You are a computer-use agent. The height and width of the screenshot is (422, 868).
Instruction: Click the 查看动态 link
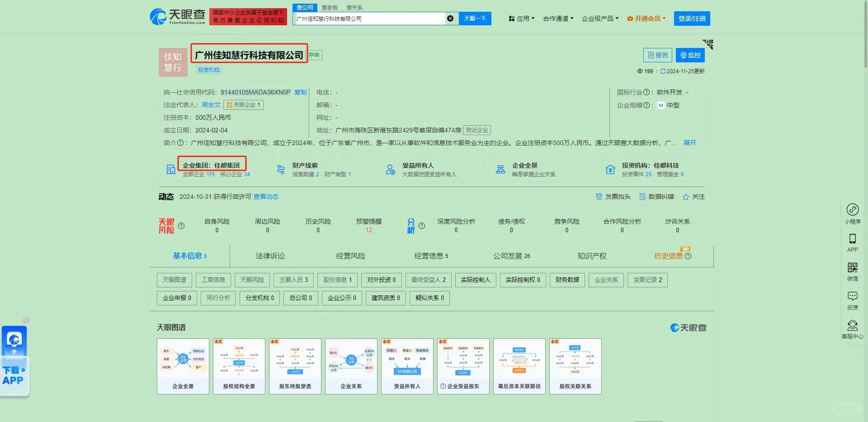pos(266,197)
